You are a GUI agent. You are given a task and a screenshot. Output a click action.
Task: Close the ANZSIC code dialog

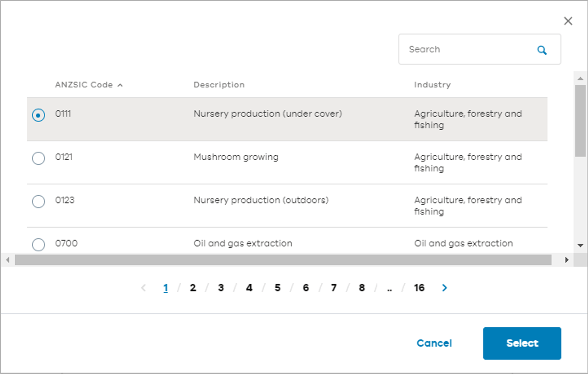pos(568,21)
